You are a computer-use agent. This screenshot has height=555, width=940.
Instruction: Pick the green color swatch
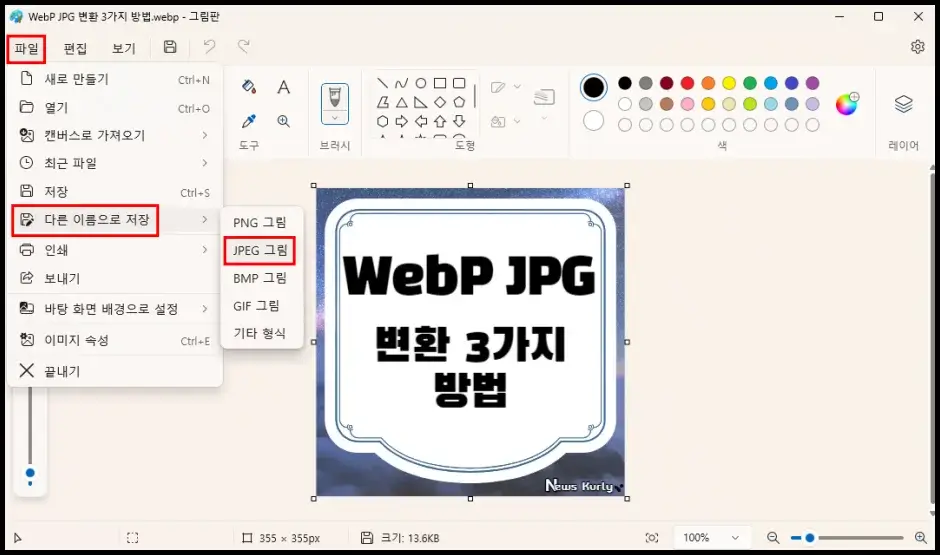click(x=750, y=83)
